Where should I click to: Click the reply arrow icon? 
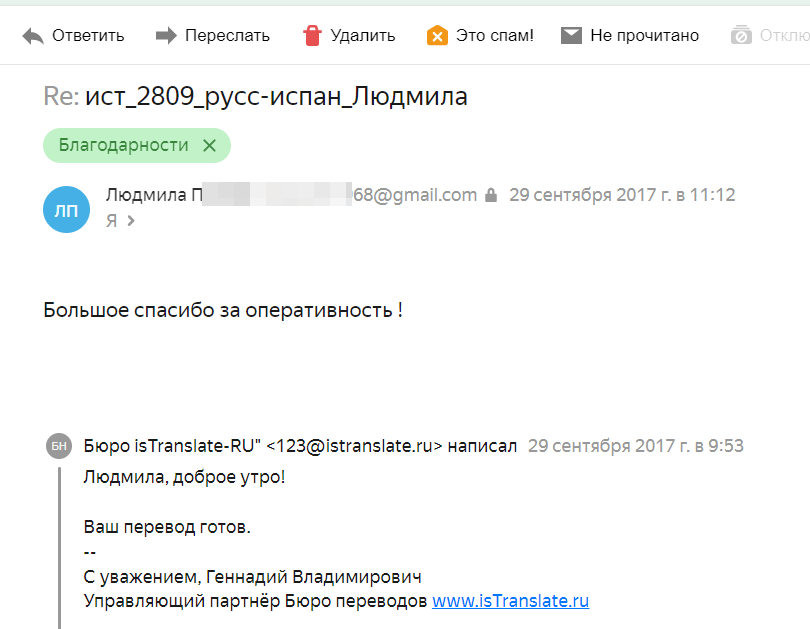click(x=33, y=36)
